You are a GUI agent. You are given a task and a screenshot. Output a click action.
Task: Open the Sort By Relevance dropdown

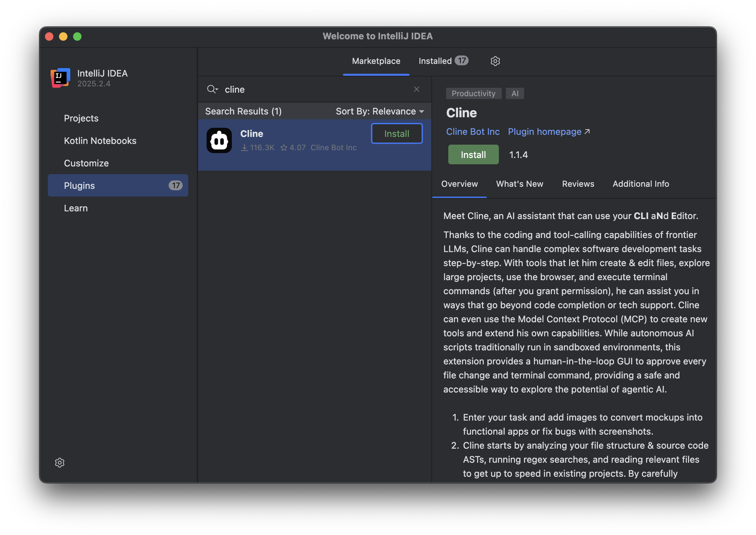pos(380,111)
